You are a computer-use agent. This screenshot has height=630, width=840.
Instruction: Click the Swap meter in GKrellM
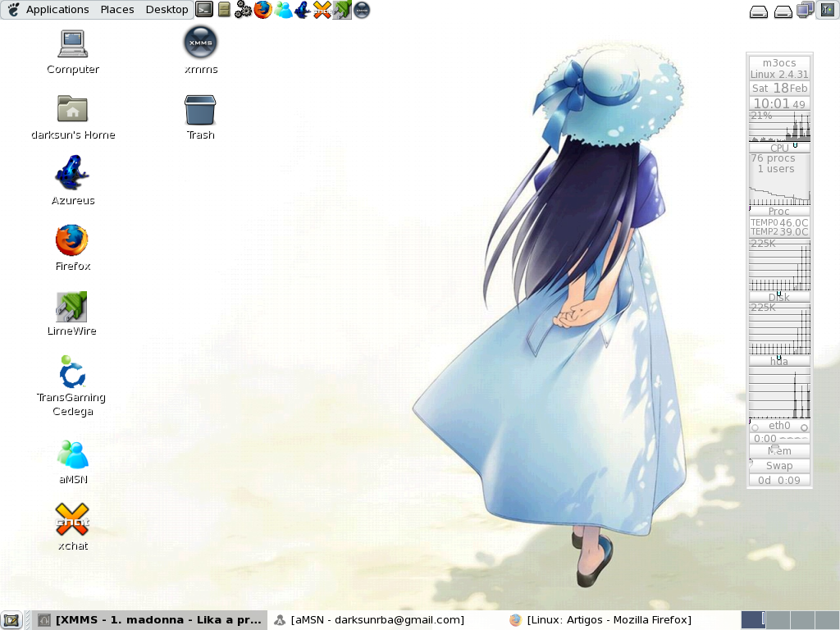779,466
